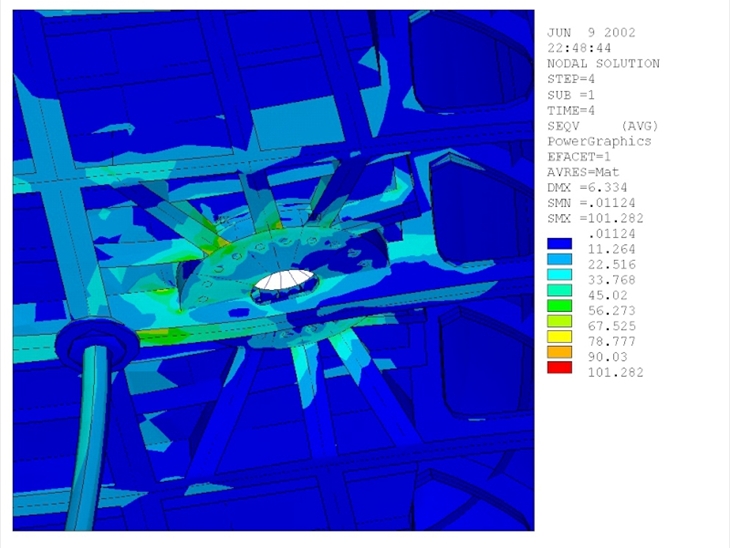Click the legend value '33.768'

611,280
